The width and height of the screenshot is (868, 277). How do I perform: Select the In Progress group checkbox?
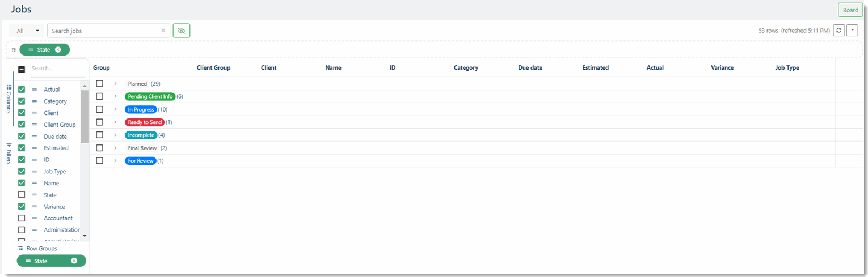pyautogui.click(x=99, y=109)
